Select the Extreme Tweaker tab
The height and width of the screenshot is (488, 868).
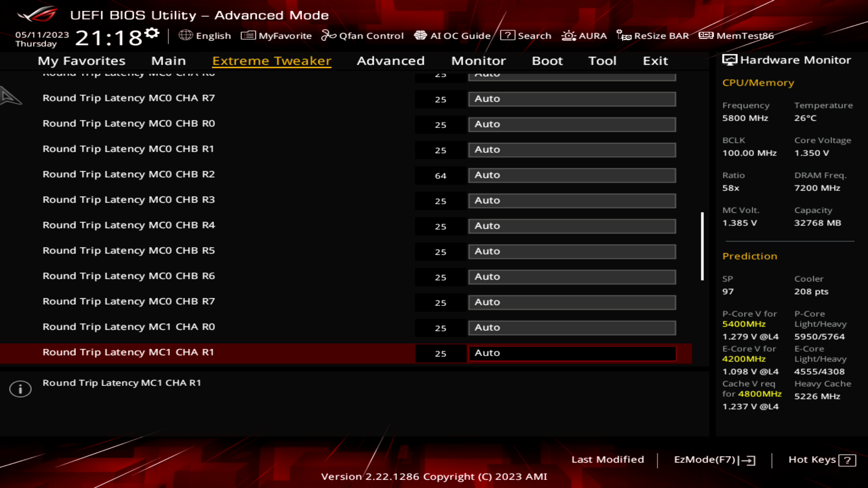coord(271,60)
